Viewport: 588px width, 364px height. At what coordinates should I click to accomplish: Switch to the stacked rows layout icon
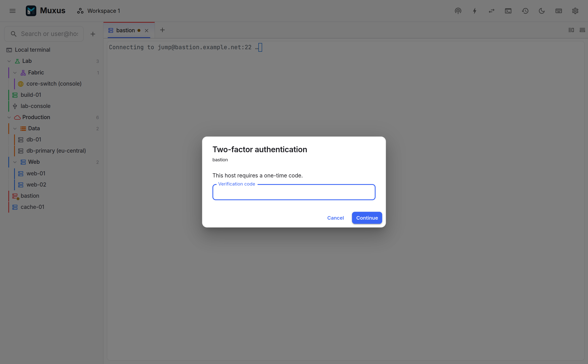pos(582,30)
